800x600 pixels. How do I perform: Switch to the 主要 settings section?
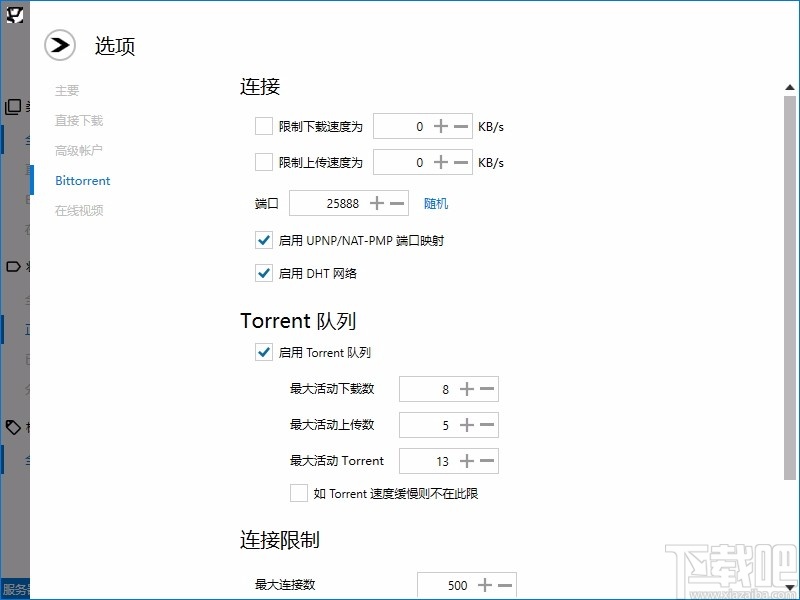66,90
